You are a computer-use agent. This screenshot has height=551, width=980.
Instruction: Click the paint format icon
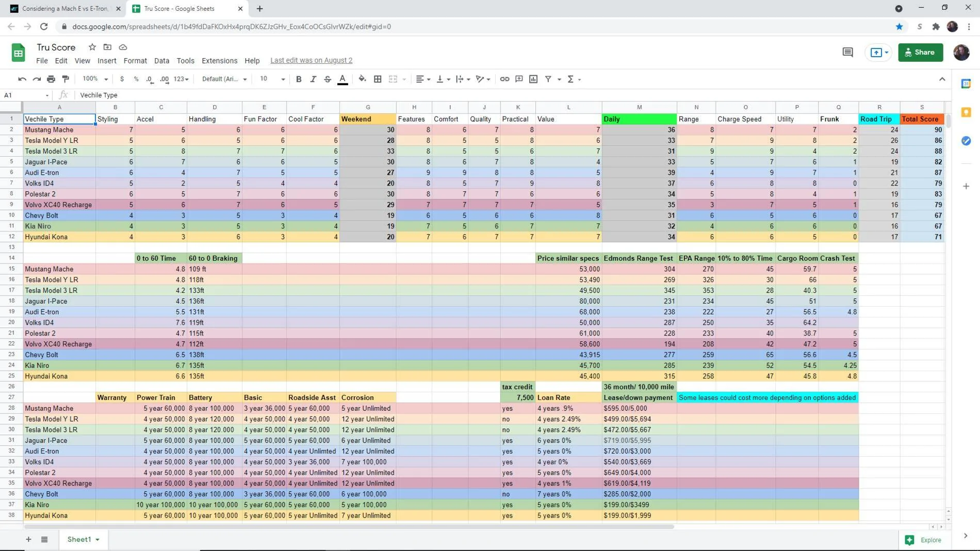click(66, 79)
